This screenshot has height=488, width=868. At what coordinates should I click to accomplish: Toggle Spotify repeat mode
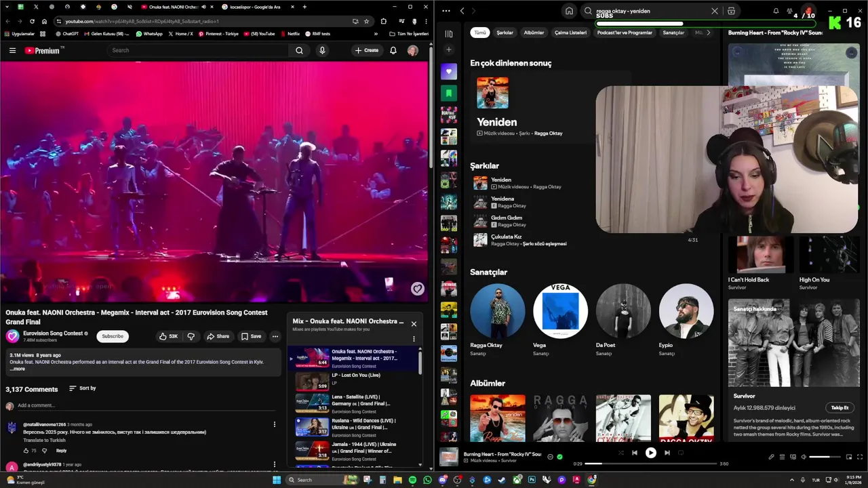(x=681, y=453)
